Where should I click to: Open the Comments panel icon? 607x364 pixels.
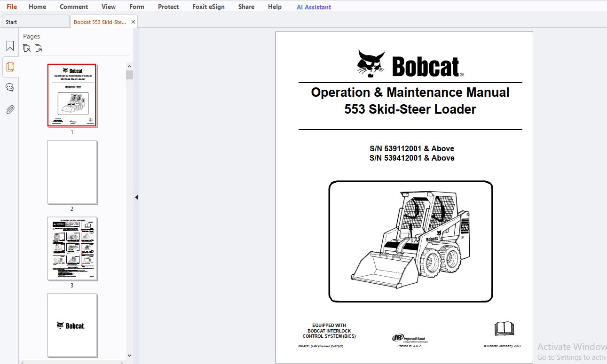(x=10, y=87)
